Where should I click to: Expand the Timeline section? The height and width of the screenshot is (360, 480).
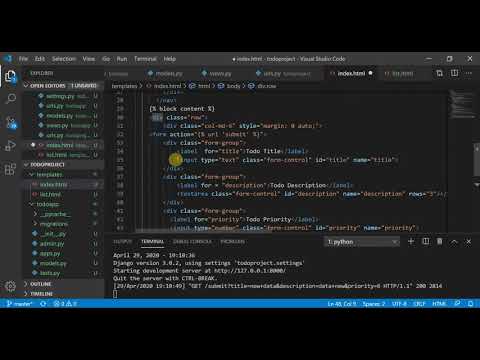point(63,294)
